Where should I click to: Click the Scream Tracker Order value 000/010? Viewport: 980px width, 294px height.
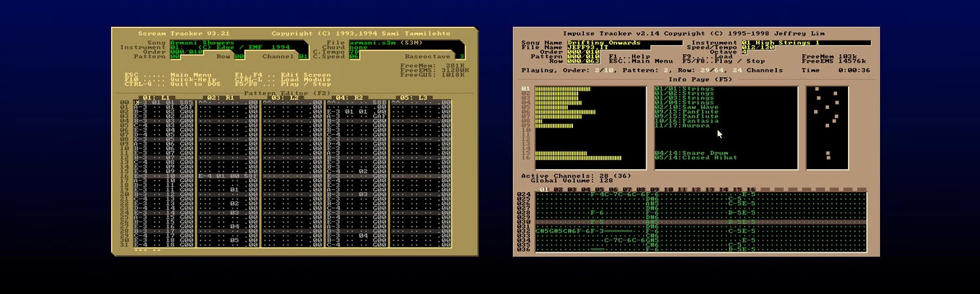(186, 52)
